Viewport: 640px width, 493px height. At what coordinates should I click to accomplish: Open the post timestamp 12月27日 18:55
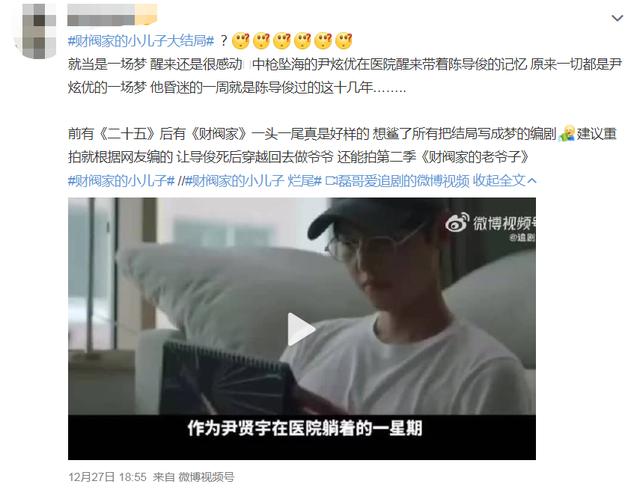[107, 477]
